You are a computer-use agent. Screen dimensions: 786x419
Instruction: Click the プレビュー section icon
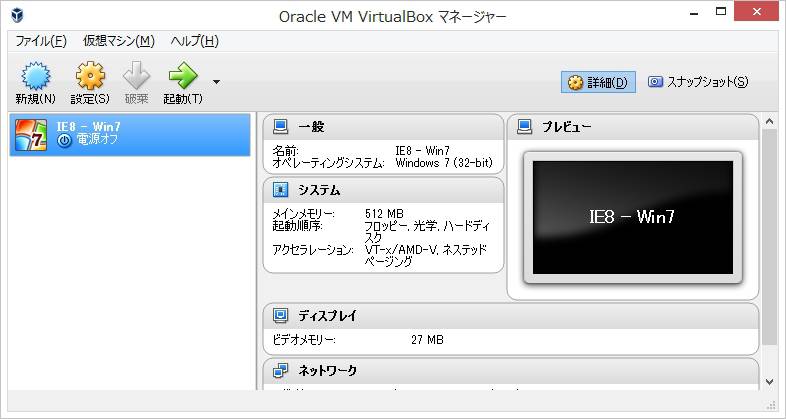524,127
